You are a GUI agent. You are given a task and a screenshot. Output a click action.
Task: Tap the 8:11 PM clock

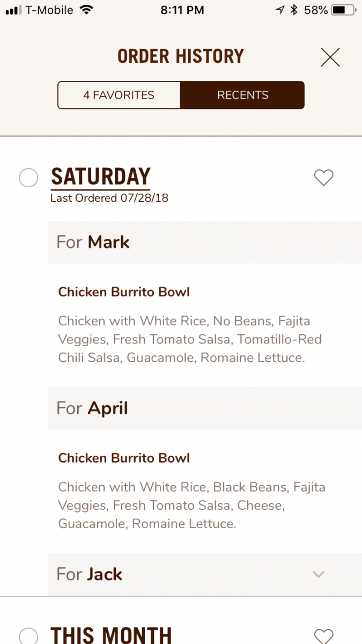182,10
